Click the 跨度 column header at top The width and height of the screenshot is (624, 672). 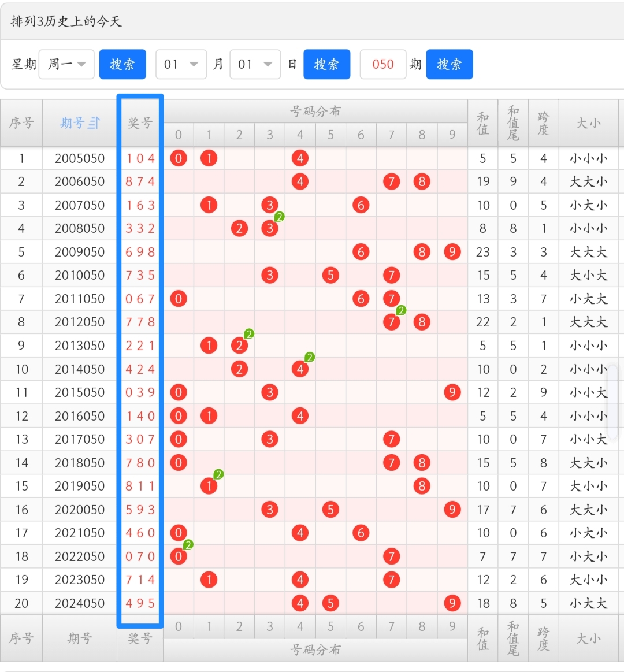click(544, 123)
